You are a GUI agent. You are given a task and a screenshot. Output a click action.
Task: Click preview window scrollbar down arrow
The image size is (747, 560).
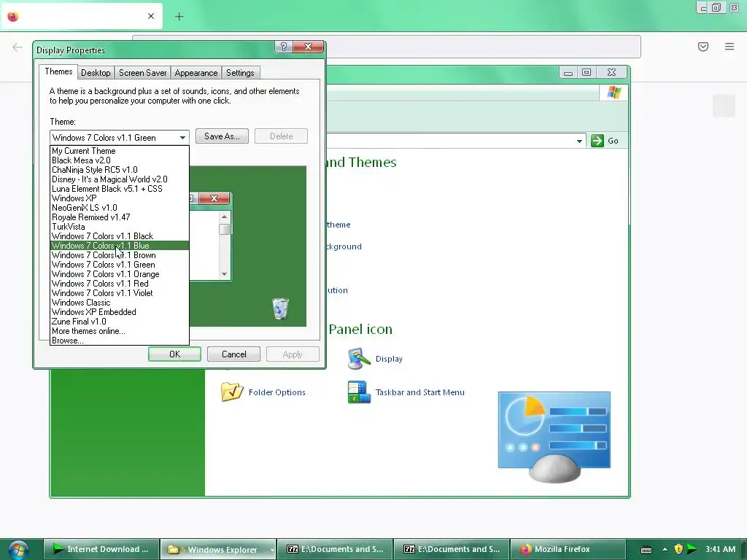pos(225,274)
